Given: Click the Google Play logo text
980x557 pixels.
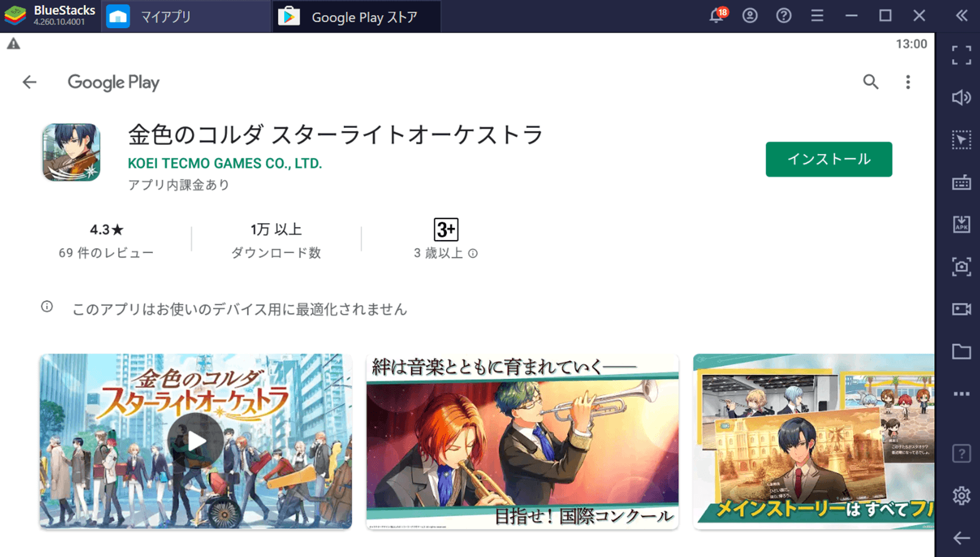Looking at the screenshot, I should [113, 83].
